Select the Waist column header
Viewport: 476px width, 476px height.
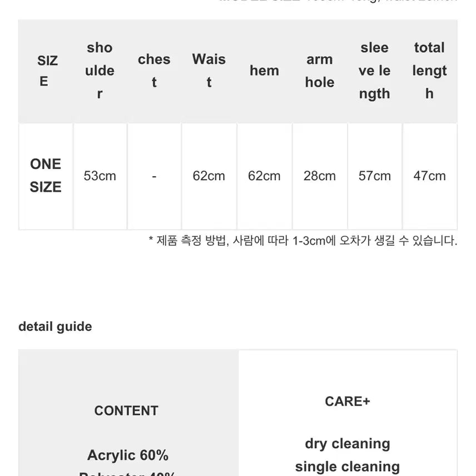tap(209, 71)
